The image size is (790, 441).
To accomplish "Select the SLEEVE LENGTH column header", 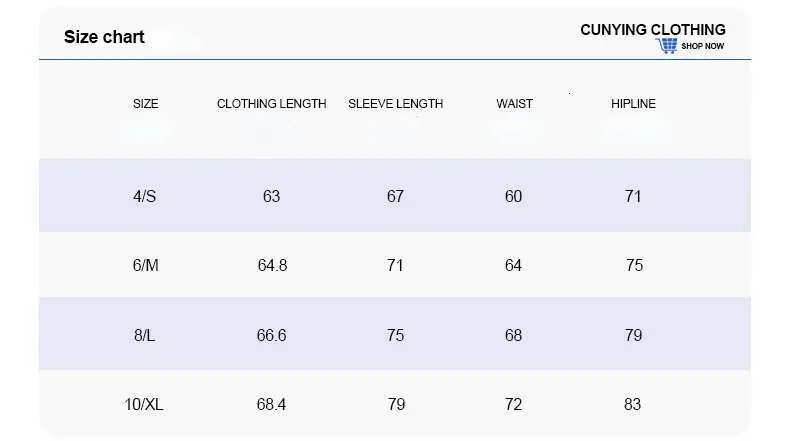I will (396, 104).
